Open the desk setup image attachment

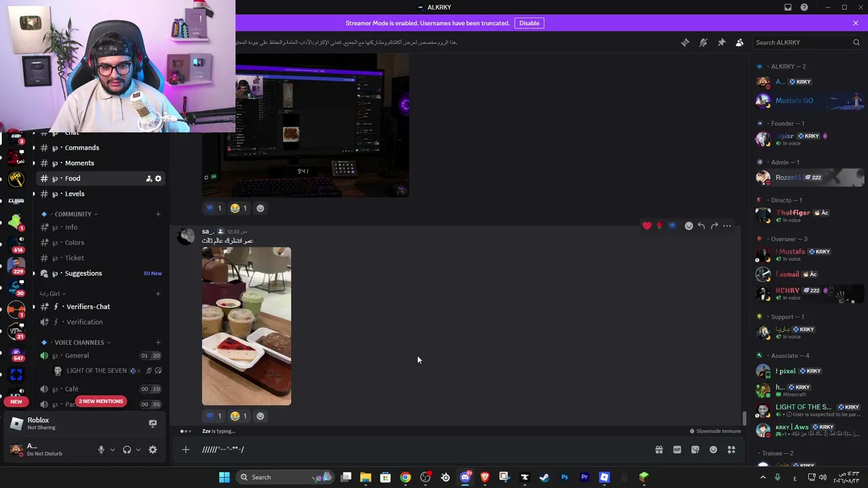pos(305,125)
